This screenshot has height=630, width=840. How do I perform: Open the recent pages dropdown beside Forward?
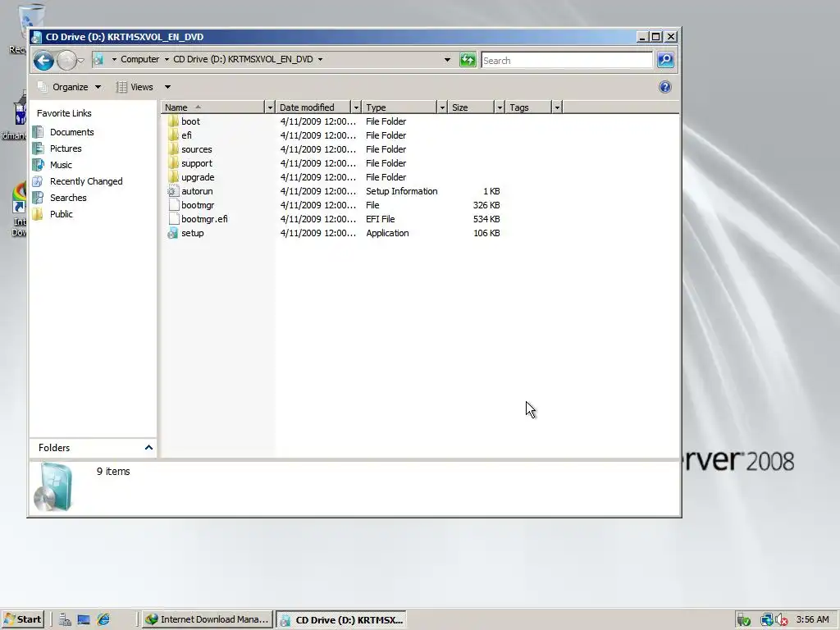pyautogui.click(x=81, y=61)
